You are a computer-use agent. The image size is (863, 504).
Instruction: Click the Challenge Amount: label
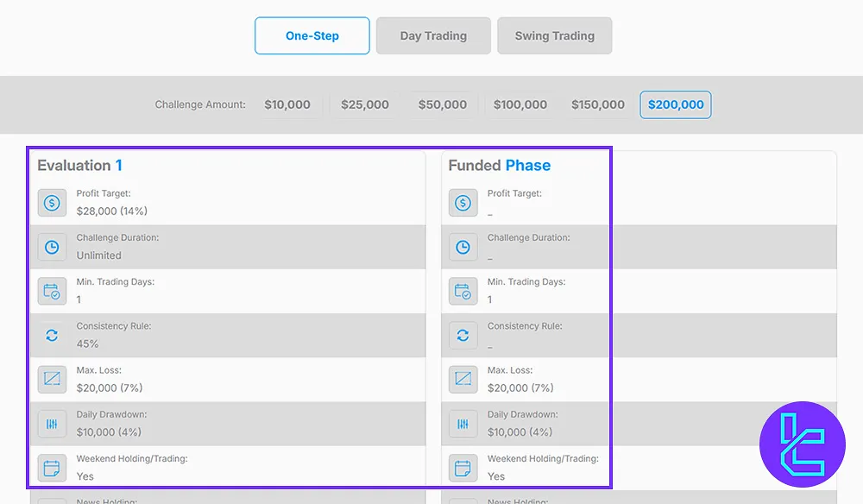pos(200,104)
